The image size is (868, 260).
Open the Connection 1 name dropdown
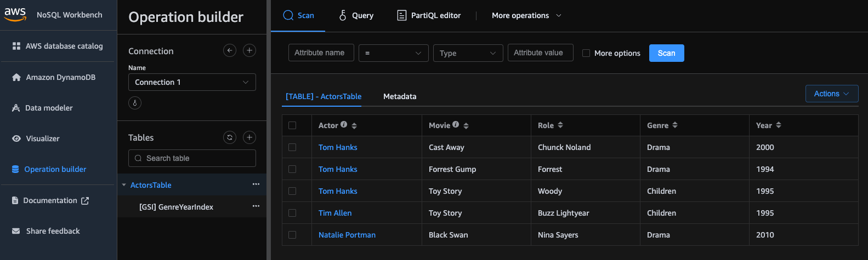(x=192, y=82)
